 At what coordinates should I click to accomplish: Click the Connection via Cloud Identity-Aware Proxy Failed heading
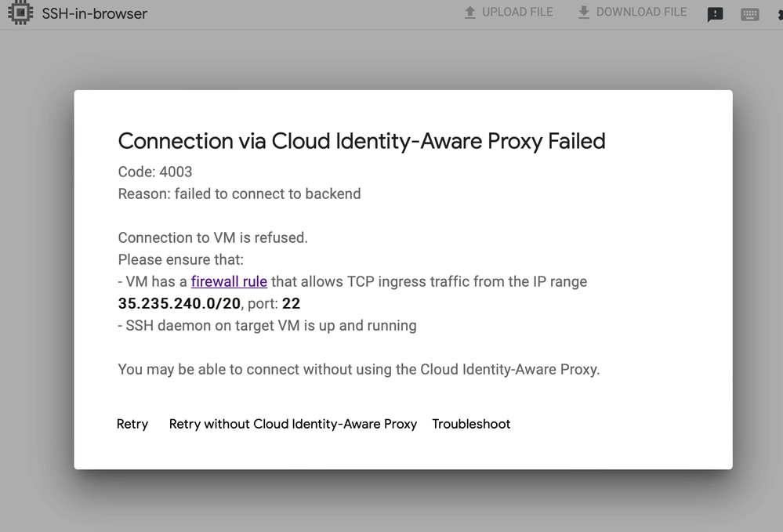(x=361, y=141)
